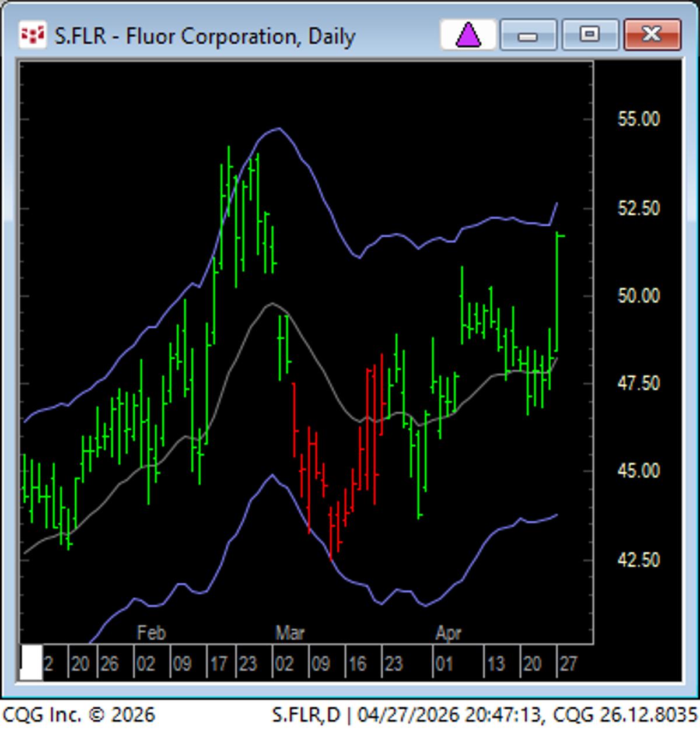
Task: Click the 42.50 price axis label
Action: tap(639, 559)
